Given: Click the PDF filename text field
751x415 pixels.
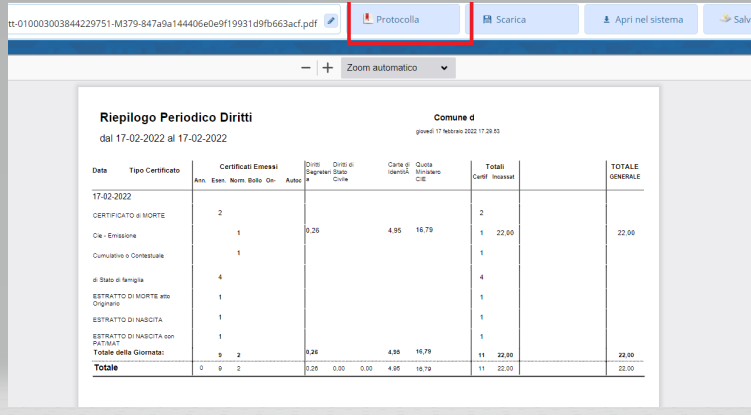Looking at the screenshot, I should 160,19.
